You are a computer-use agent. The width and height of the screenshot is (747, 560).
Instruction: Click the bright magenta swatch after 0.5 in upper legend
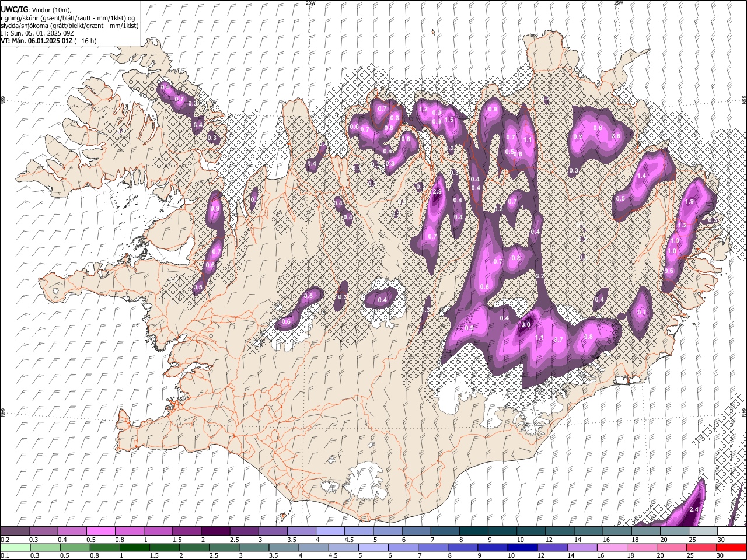pyautogui.click(x=100, y=531)
